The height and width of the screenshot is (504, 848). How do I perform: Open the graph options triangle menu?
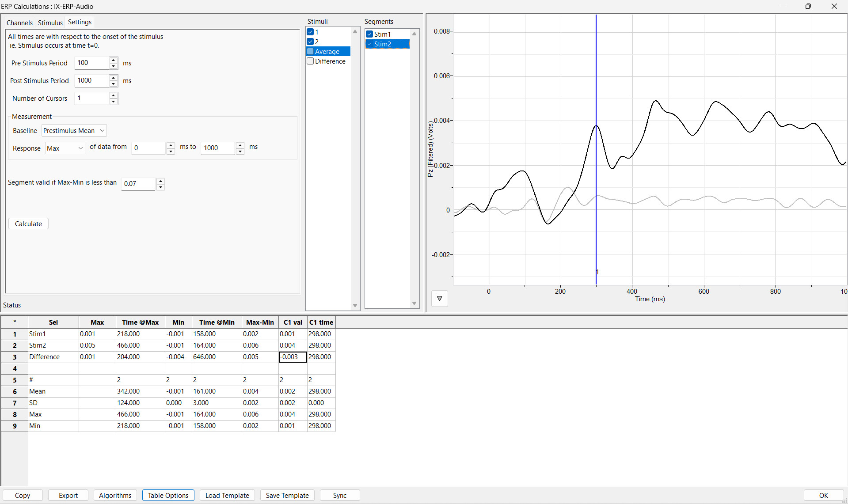(x=439, y=299)
